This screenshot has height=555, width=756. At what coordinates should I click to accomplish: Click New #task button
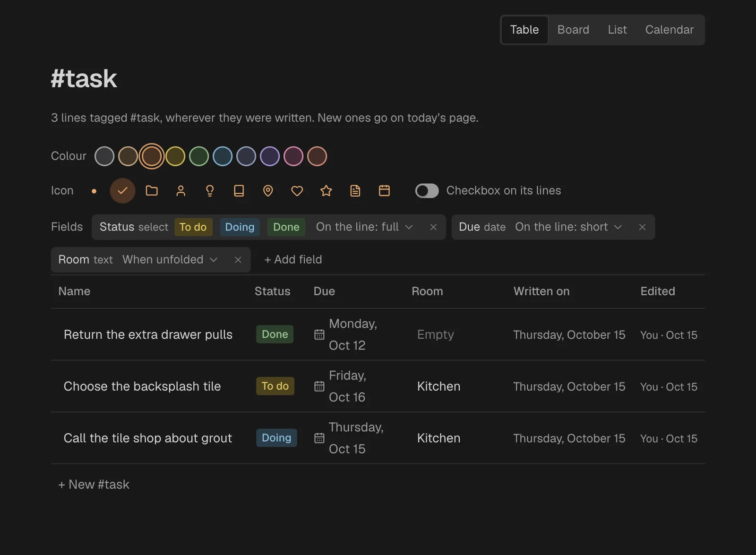pos(94,485)
